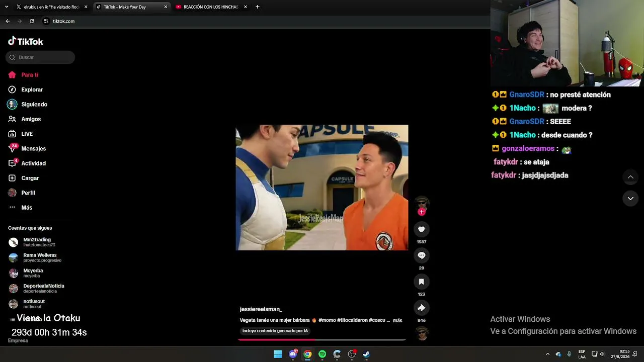
Task: Expand the video caption with 'más'
Action: click(x=397, y=320)
